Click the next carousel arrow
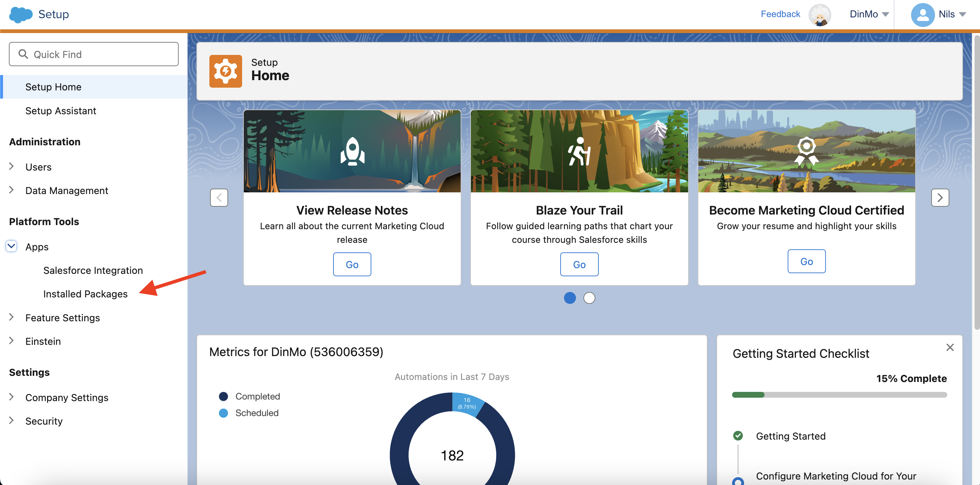Image resolution: width=980 pixels, height=485 pixels. 940,197
